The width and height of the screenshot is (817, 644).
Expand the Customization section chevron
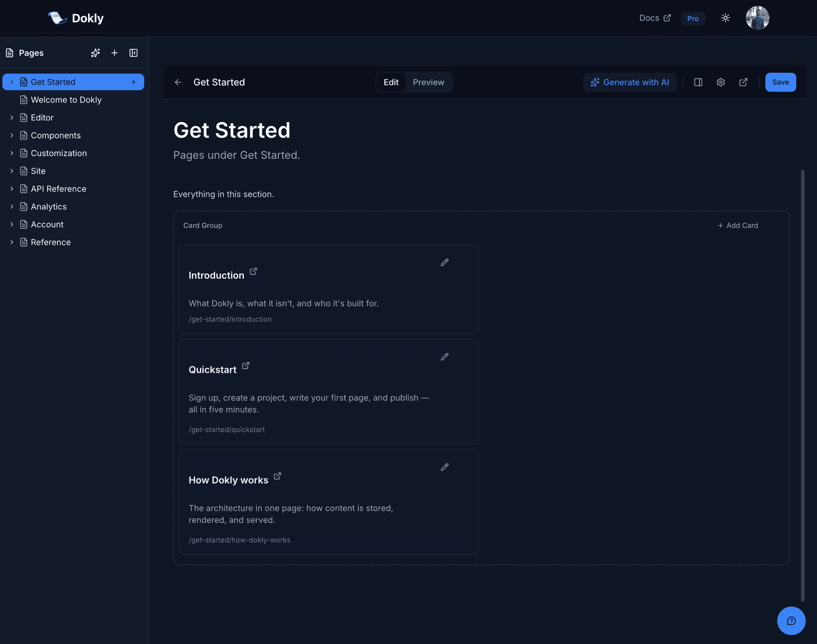pyautogui.click(x=12, y=153)
